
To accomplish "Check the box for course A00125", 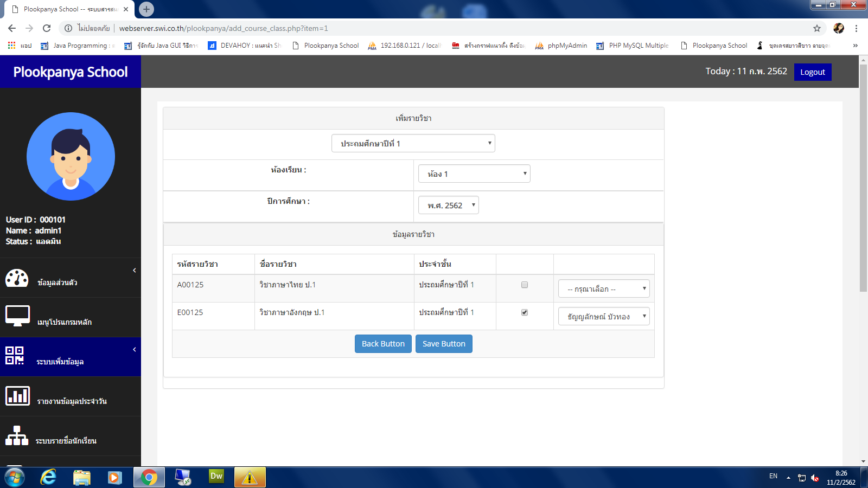I will pyautogui.click(x=524, y=285).
